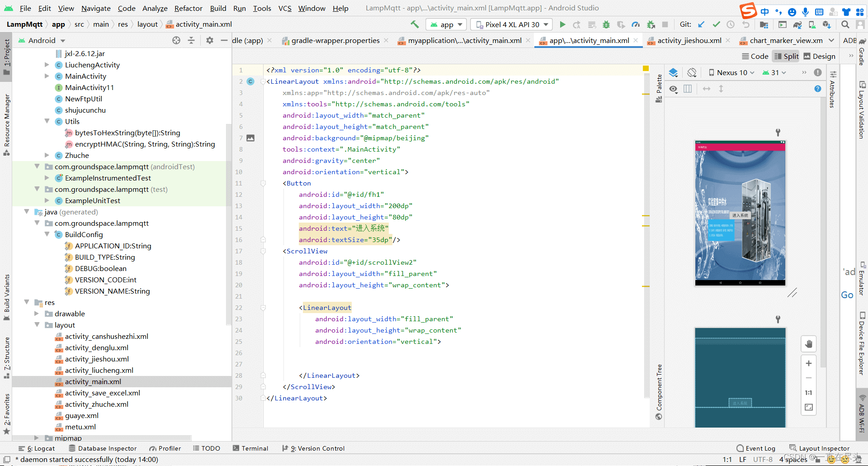Click the blueprint preview thumbnail
The height and width of the screenshot is (466, 868).
pos(740,378)
